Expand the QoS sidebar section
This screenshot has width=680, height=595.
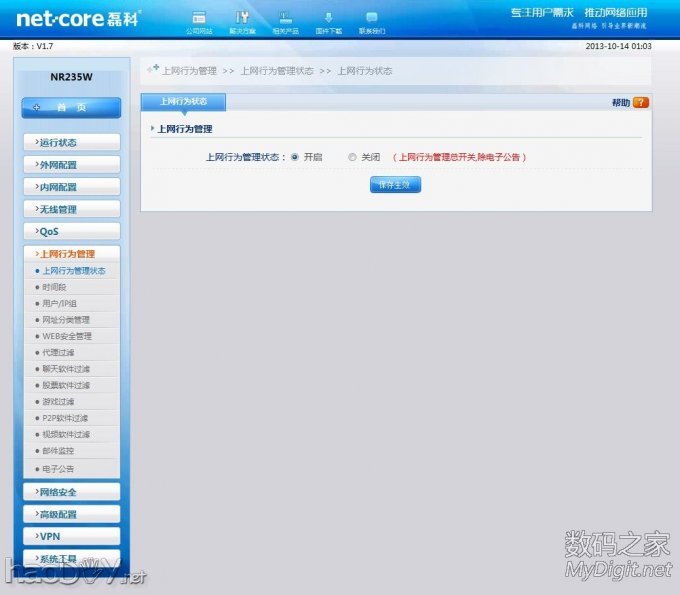(71, 232)
